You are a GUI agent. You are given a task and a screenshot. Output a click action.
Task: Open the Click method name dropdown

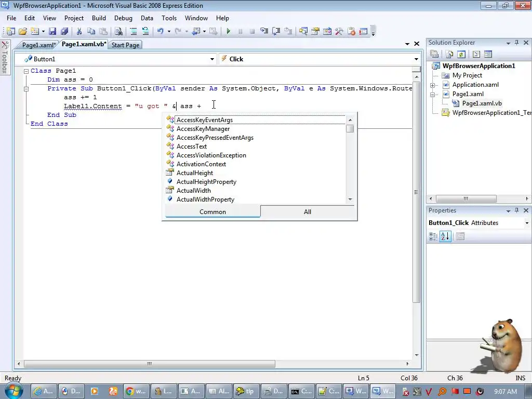[416, 59]
